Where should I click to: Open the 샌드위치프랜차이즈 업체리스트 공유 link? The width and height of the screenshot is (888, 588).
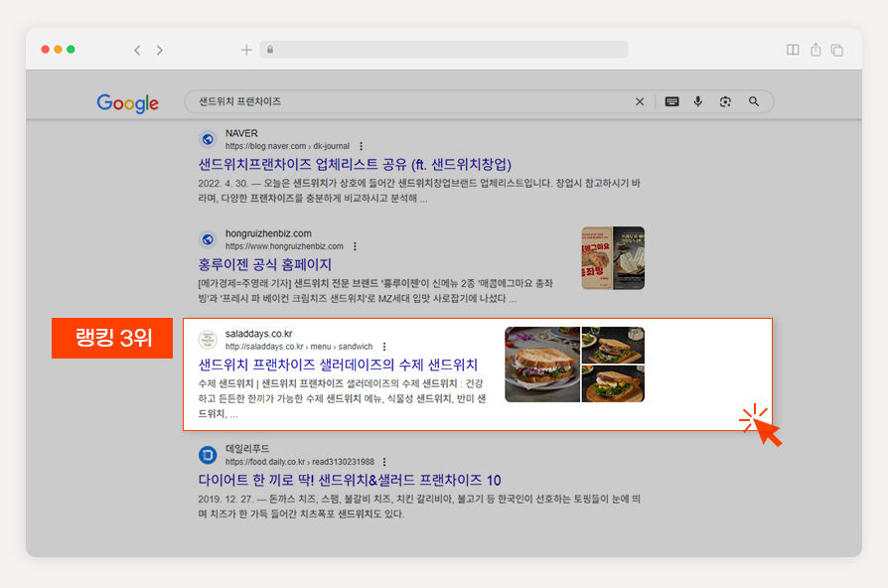click(x=355, y=164)
